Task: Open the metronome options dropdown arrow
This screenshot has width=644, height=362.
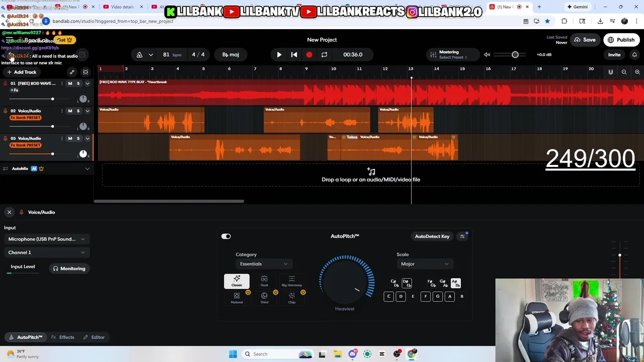Action: tap(150, 54)
